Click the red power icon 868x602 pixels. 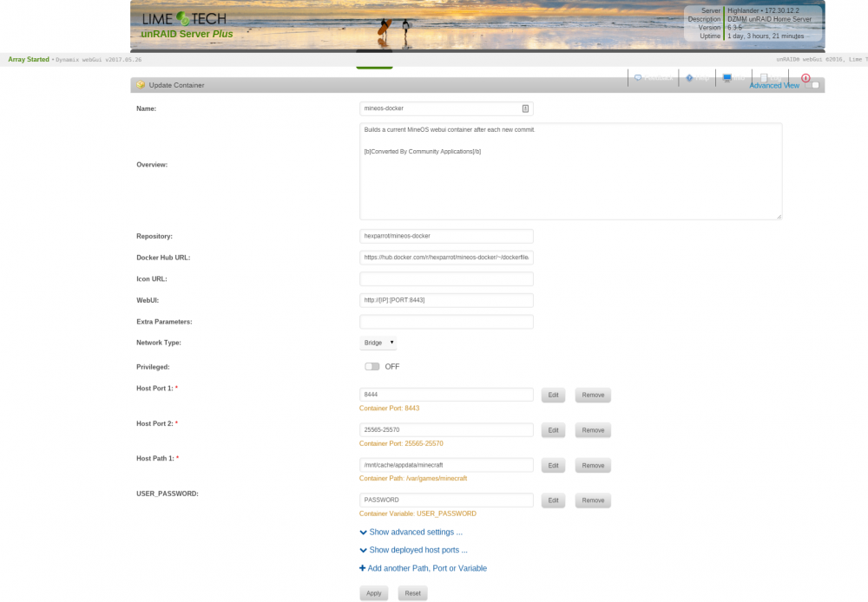point(806,78)
